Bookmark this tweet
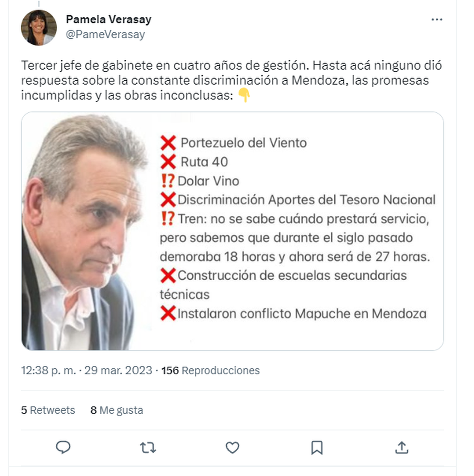This screenshot has width=474, height=476. 317,448
